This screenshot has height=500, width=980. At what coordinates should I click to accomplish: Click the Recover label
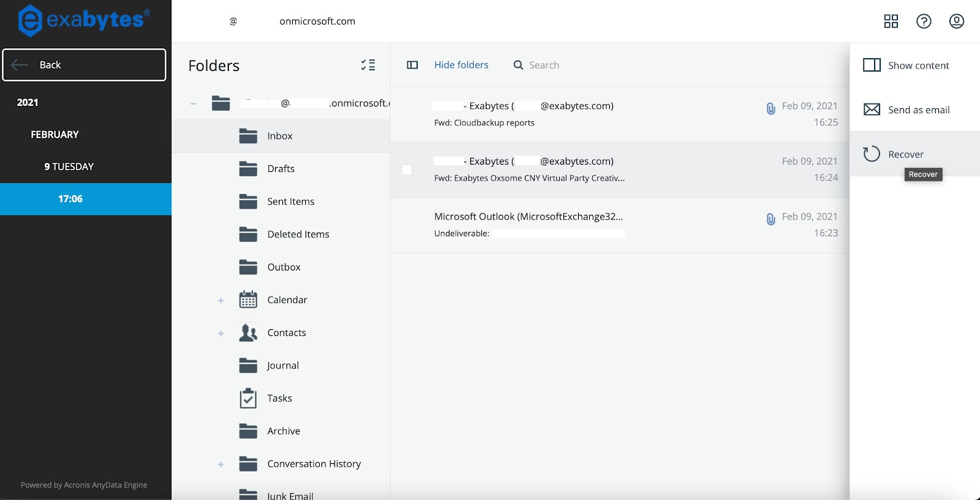906,154
